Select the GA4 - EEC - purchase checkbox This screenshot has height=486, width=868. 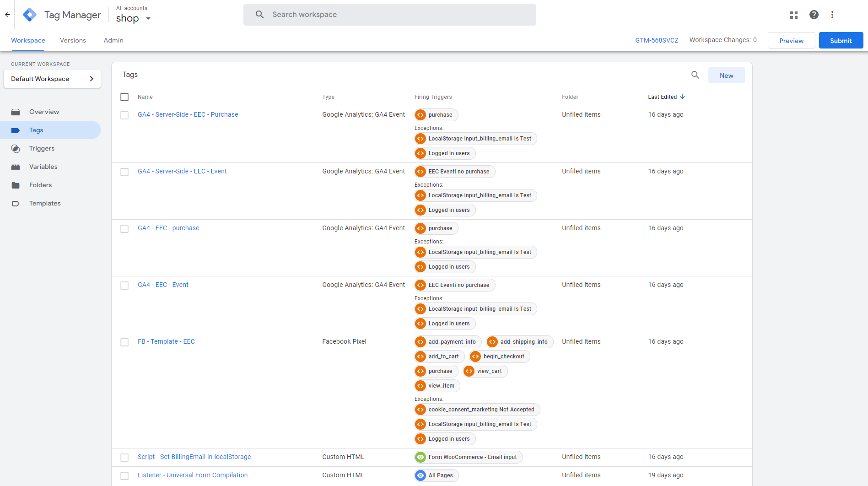tap(124, 229)
